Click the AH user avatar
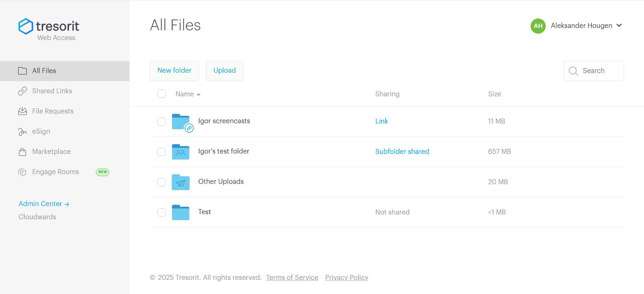This screenshot has width=644, height=294. pyautogui.click(x=538, y=26)
